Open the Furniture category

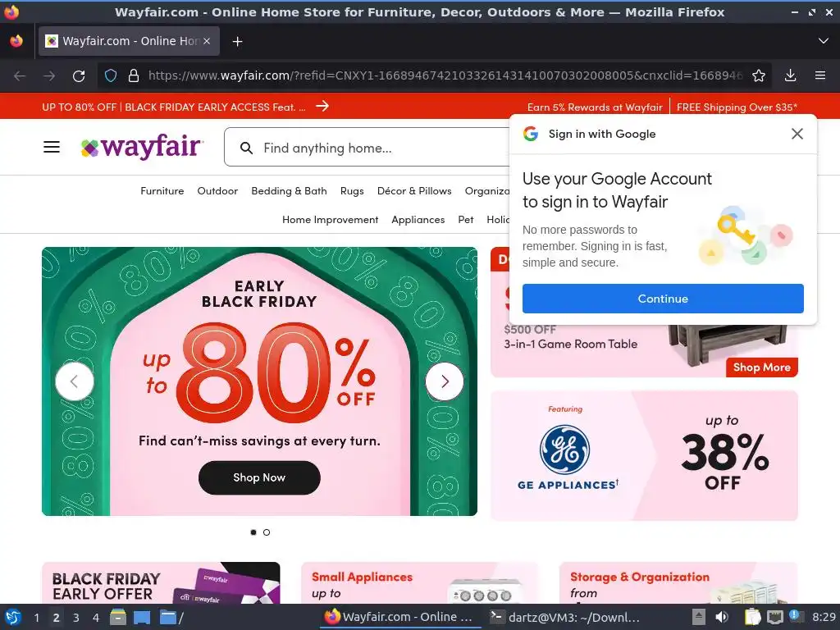[162, 190]
